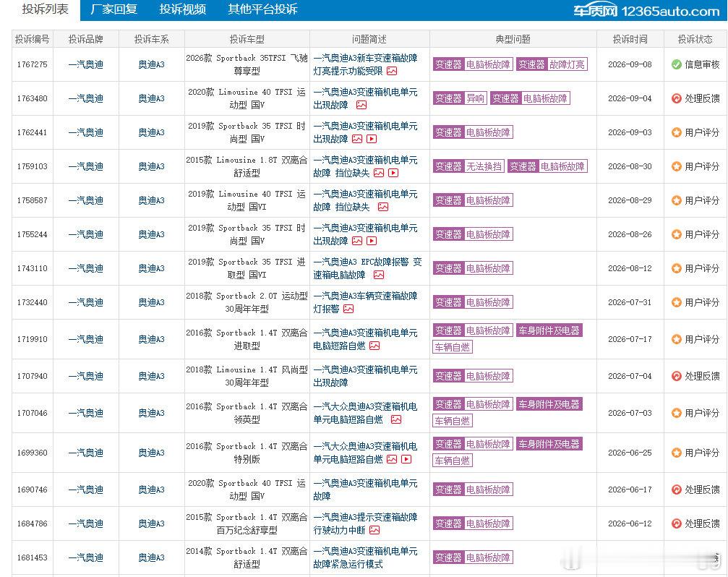This screenshot has width=728, height=577.
Task: Click 处理反馈 status text in row 1690746
Action: pyautogui.click(x=702, y=490)
